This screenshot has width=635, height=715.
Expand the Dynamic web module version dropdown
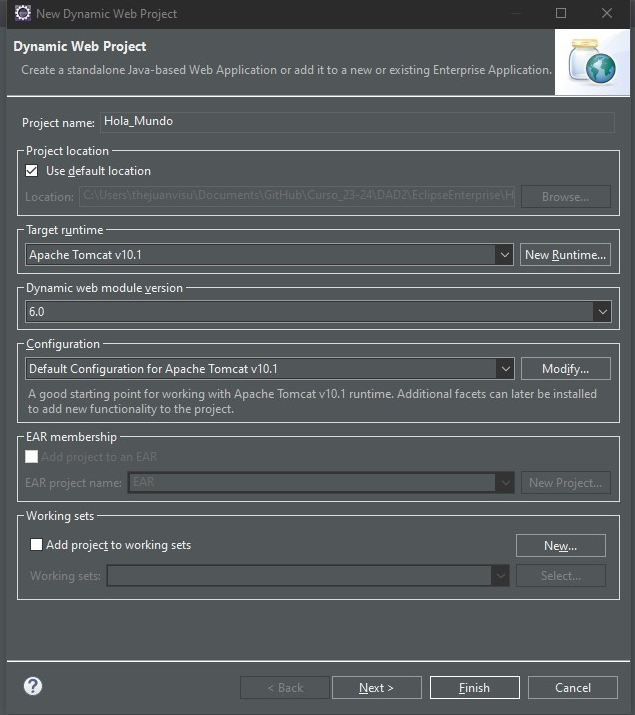coord(601,312)
